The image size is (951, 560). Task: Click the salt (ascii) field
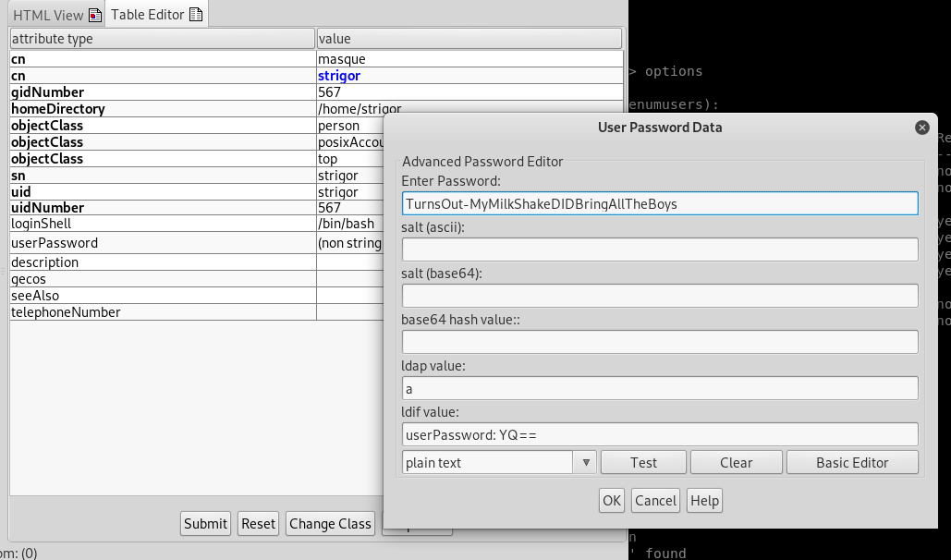[x=659, y=249]
